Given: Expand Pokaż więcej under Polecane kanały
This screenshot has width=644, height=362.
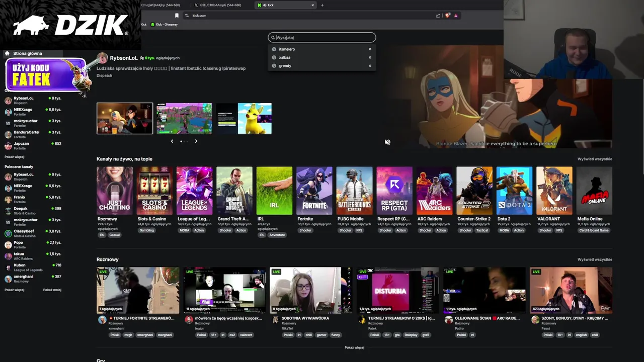Looking at the screenshot, I should click(x=14, y=290).
